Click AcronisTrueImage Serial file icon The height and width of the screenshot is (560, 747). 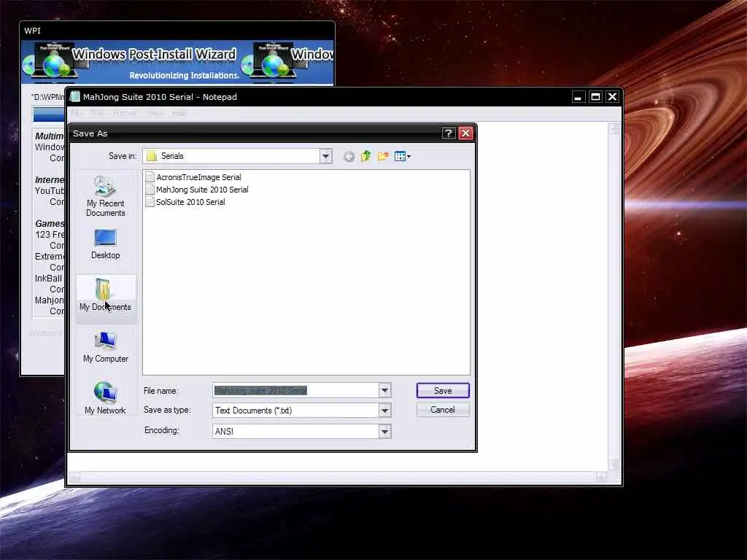click(x=150, y=177)
